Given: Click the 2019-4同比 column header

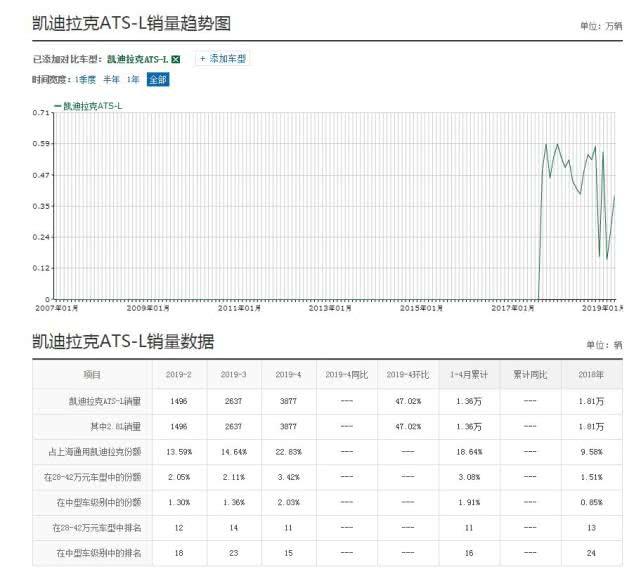Looking at the screenshot, I should pos(347,374).
